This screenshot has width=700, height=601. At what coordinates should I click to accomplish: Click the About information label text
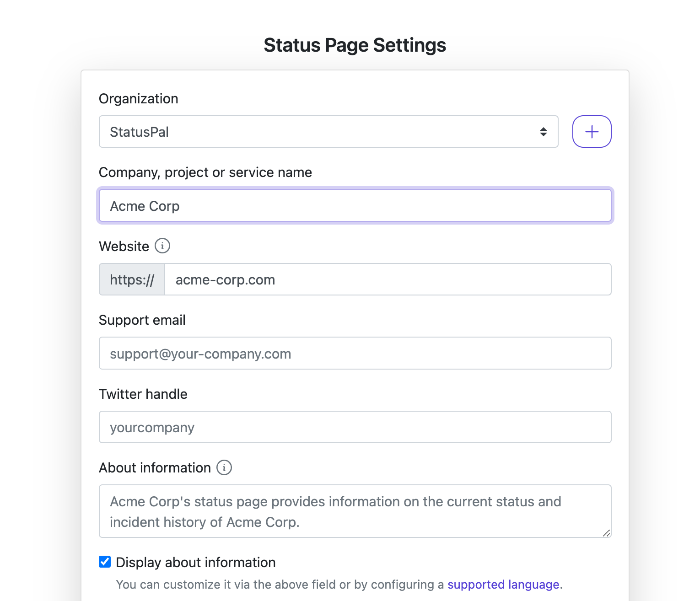[x=155, y=468]
